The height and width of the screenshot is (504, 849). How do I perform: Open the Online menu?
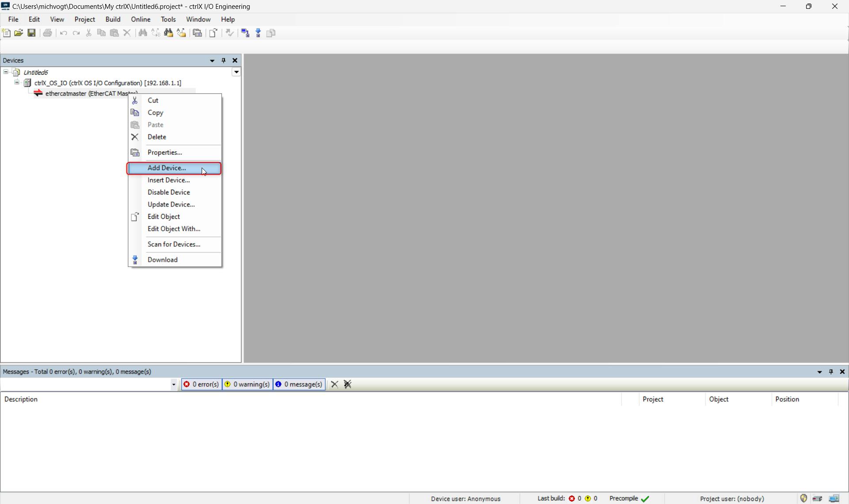[x=141, y=19]
